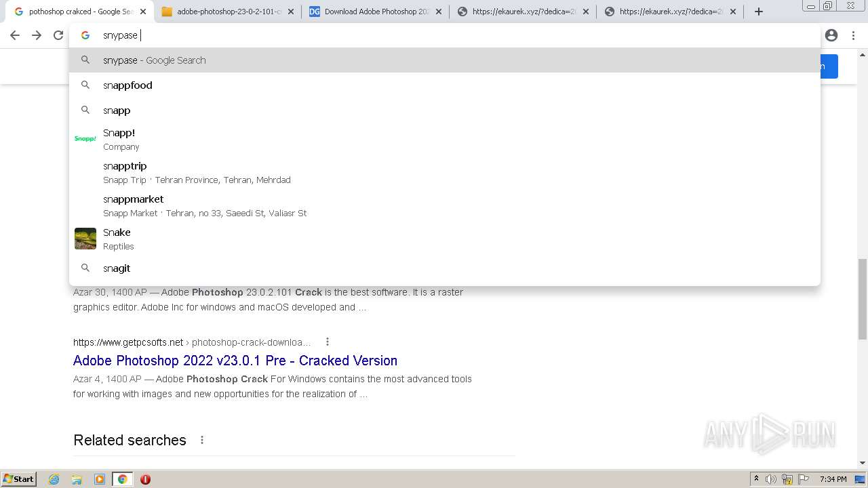Open options next to Related searches
The height and width of the screenshot is (488, 868).
(x=202, y=440)
